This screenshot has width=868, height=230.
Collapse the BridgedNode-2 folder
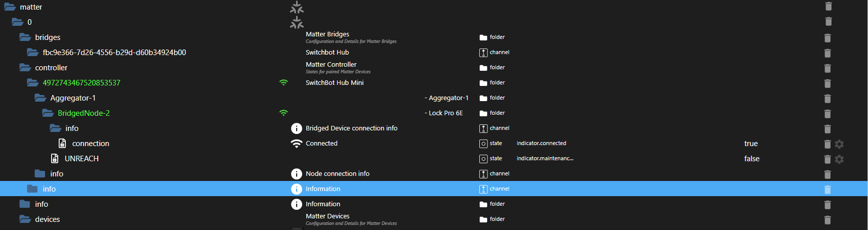48,113
